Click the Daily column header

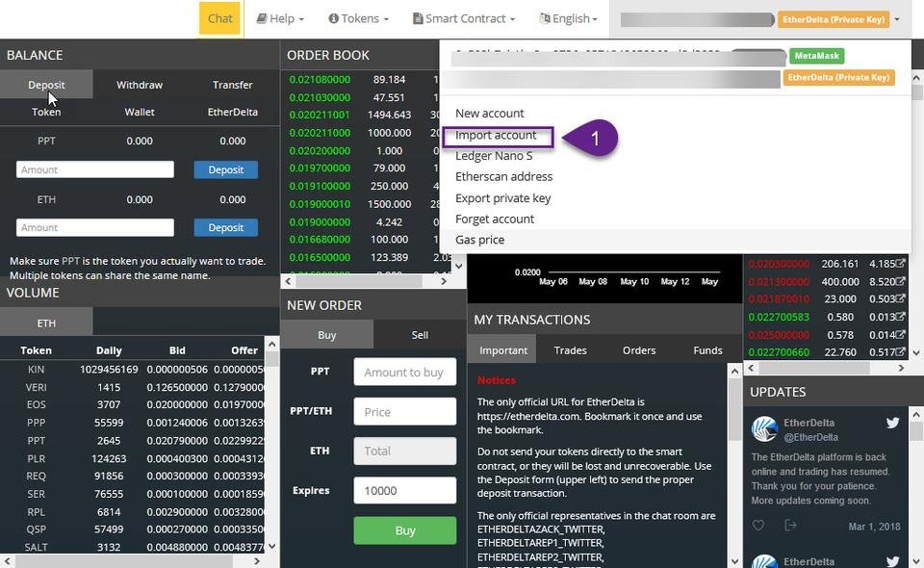[x=109, y=350]
